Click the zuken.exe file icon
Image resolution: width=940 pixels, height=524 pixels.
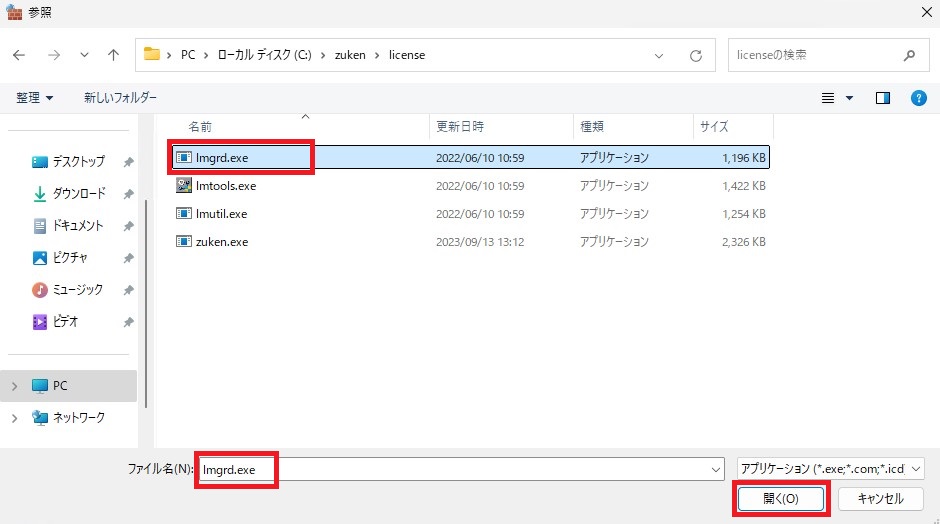click(183, 242)
